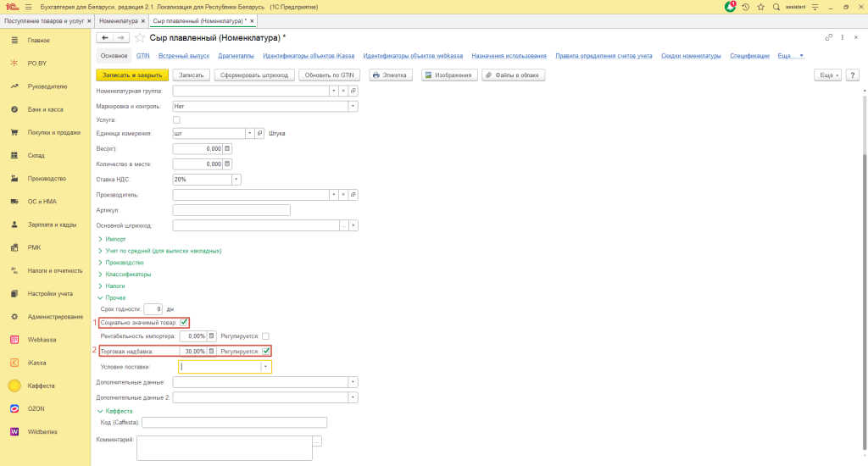Toggle the Услуга checkbox
Screen dimensions: 868x466
[176, 120]
